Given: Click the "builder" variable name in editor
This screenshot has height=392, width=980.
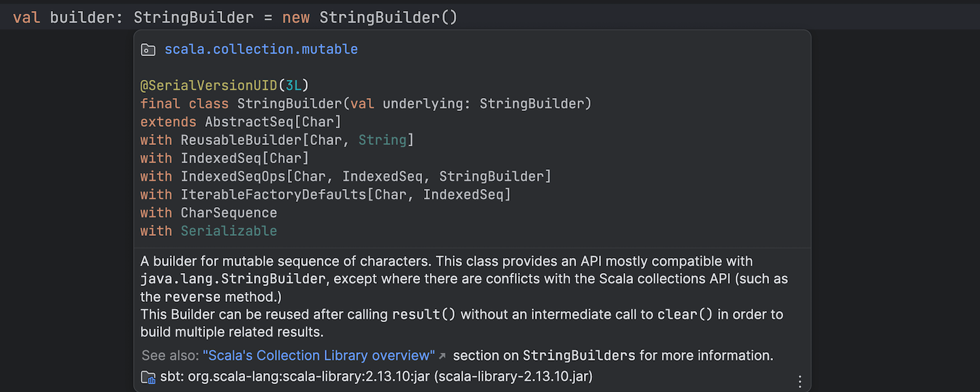Looking at the screenshot, I should pyautogui.click(x=82, y=18).
